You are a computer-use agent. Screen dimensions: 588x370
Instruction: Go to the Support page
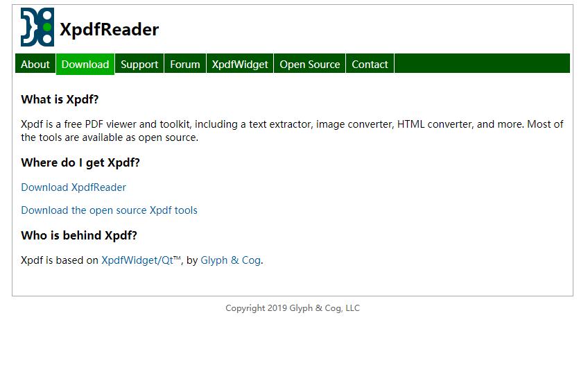(x=139, y=64)
